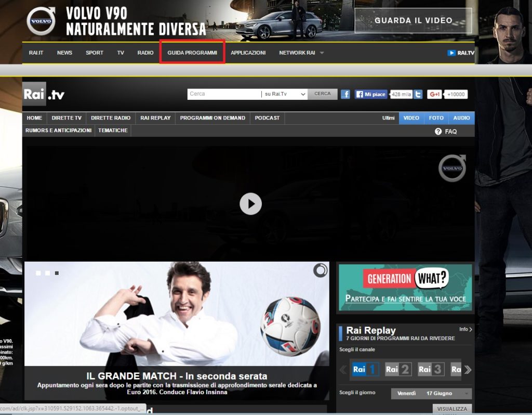Click the Facebook icon beside search
The width and height of the screenshot is (532, 415).
click(x=345, y=94)
